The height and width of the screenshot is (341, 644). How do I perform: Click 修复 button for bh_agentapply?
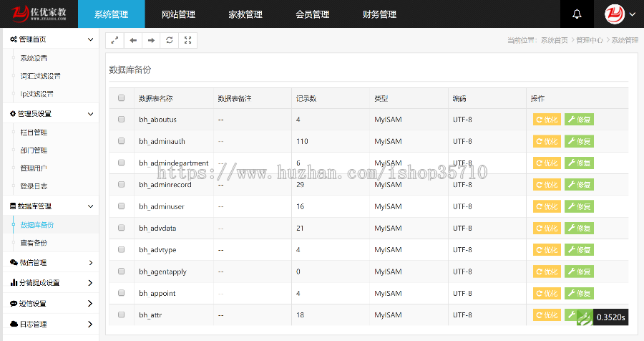tap(579, 272)
